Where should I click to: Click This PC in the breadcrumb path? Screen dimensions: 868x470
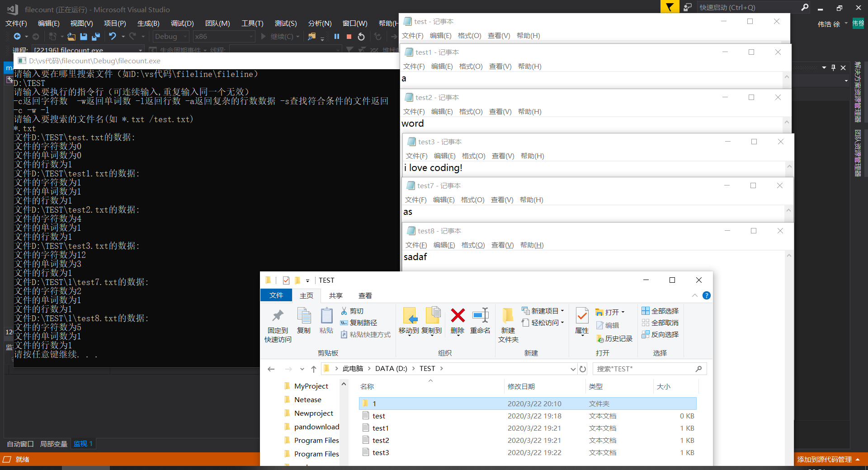[353, 369]
